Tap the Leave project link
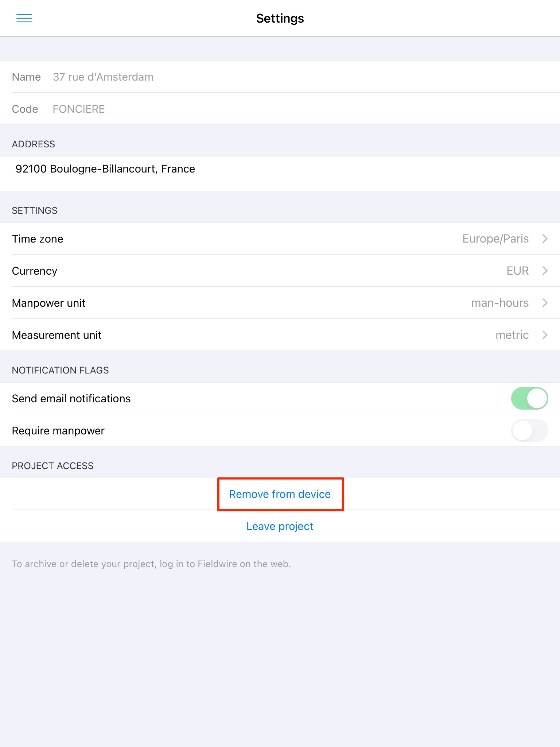Image resolution: width=560 pixels, height=747 pixels. [280, 526]
